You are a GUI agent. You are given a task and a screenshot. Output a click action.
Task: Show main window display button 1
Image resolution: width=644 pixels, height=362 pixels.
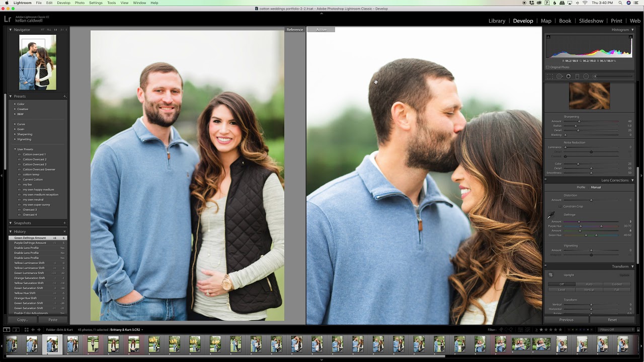(7, 330)
